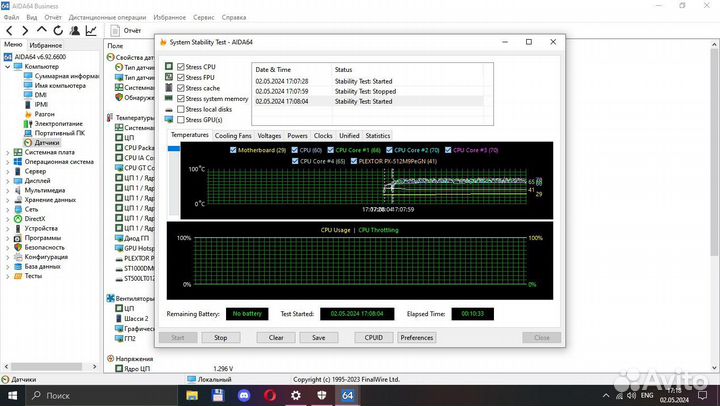
Task: Click the AIDA64 taskbar icon
Action: click(x=348, y=395)
